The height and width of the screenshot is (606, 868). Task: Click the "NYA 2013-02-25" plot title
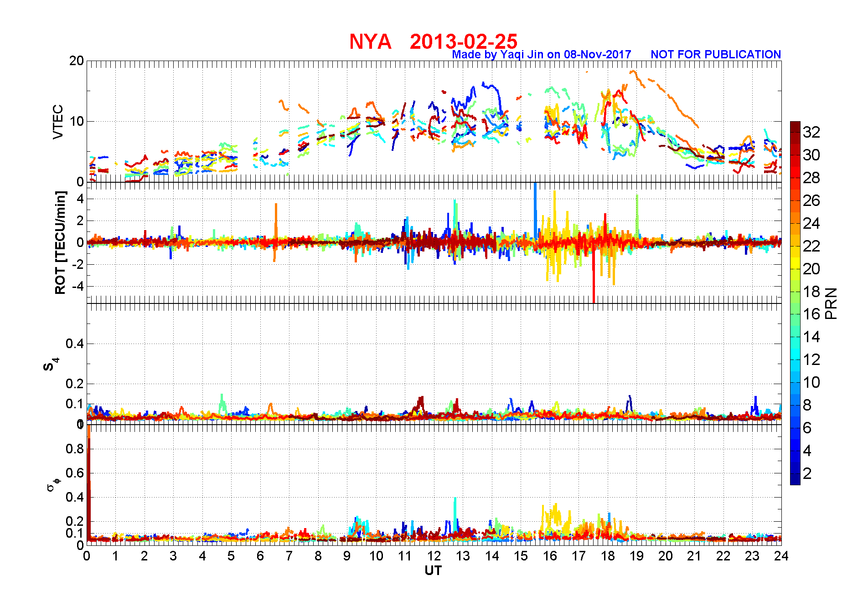tap(433, 41)
